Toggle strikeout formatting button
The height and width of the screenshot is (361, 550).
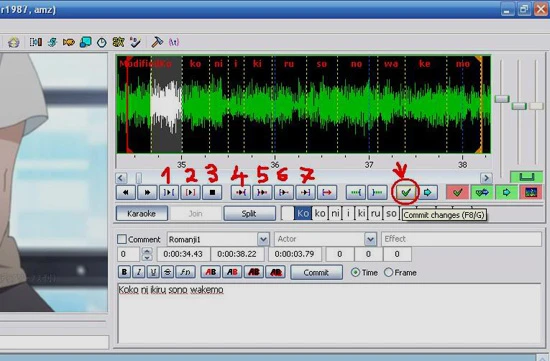click(x=168, y=272)
